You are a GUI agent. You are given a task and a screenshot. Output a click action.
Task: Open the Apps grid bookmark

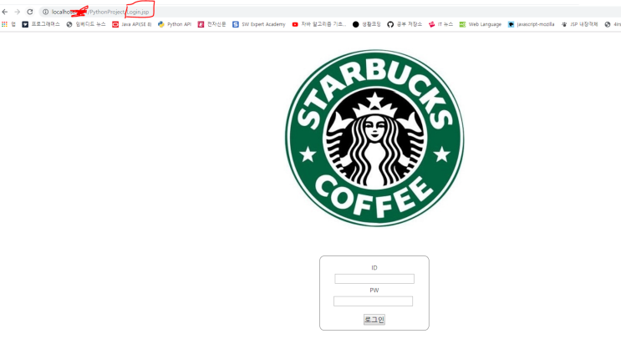8,24
